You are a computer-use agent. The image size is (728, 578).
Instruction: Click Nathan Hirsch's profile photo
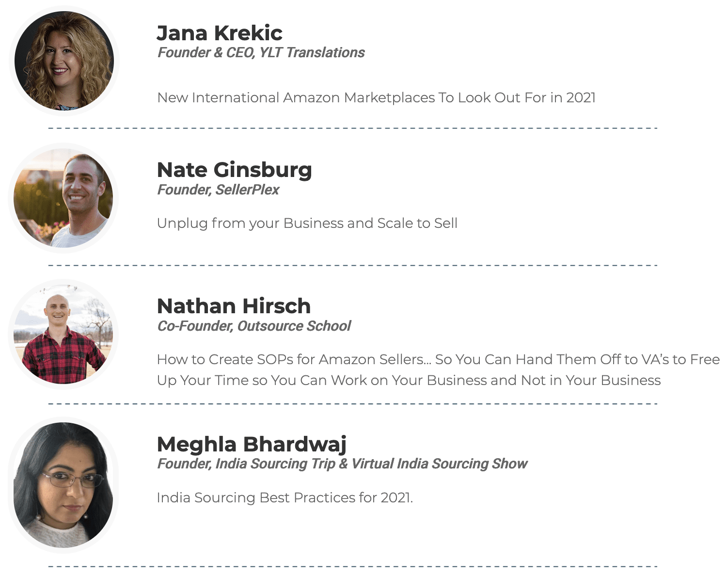pos(63,334)
